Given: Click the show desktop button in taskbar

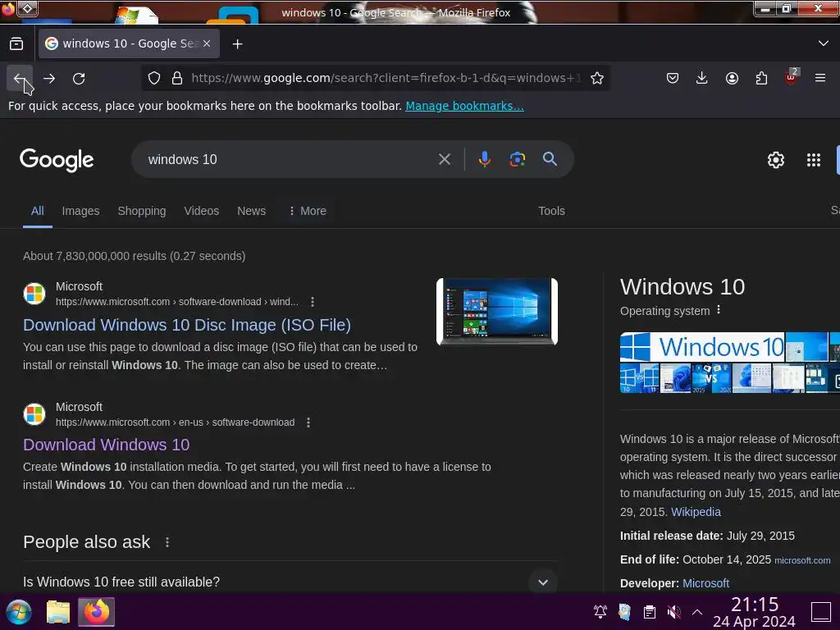Looking at the screenshot, I should pos(820,612).
